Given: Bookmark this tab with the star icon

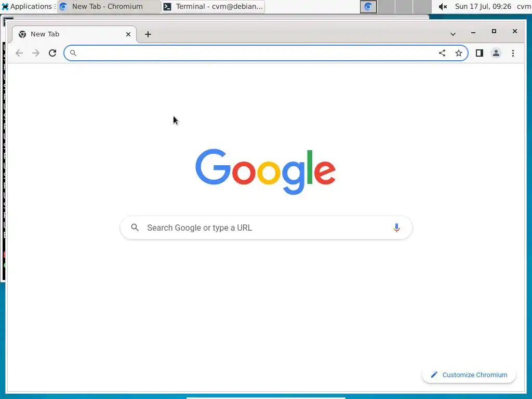Looking at the screenshot, I should [459, 53].
